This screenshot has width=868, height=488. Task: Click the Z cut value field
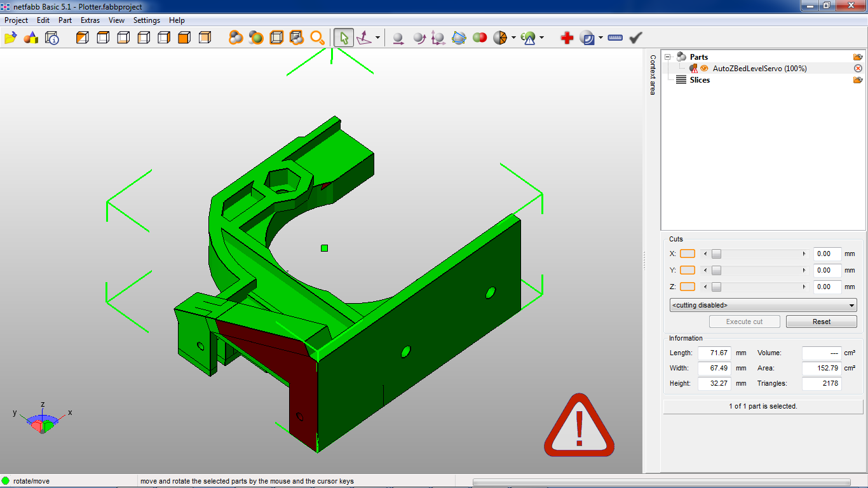click(x=827, y=287)
